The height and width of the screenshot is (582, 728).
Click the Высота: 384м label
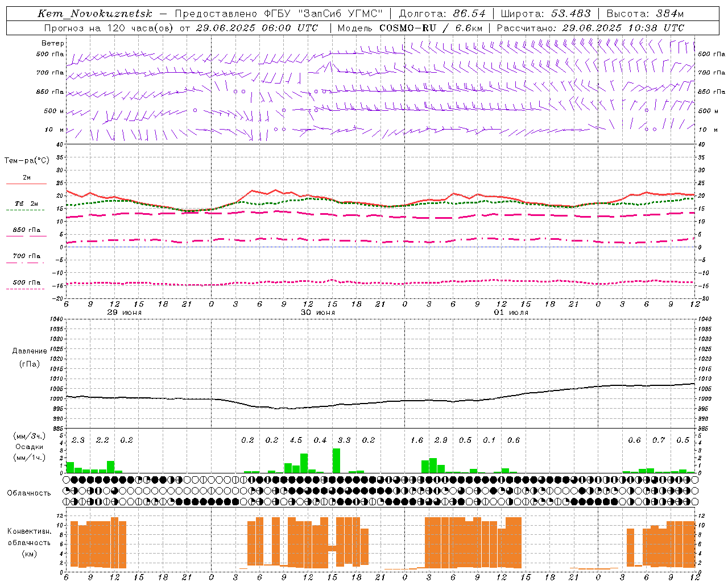[x=645, y=14]
